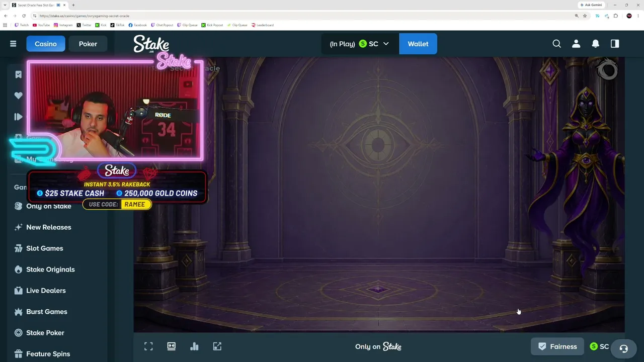Screen dimensions: 644x362
Task: Open the Fairness info
Action: coord(557,346)
